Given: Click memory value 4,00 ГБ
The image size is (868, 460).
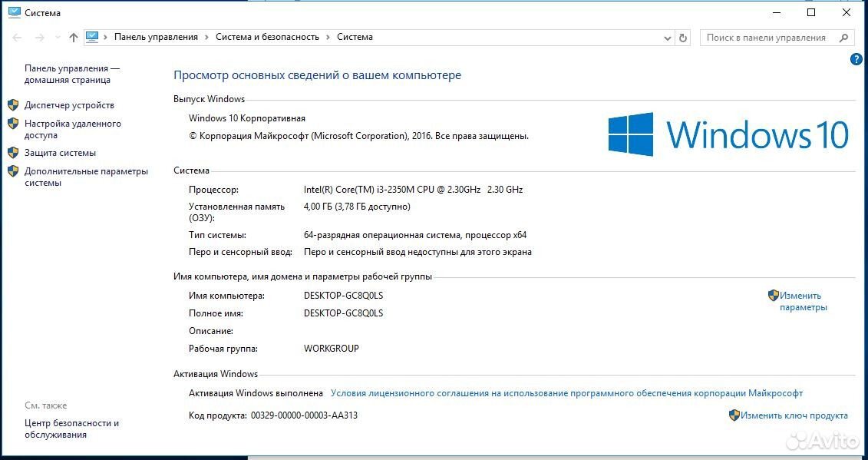Looking at the screenshot, I should (357, 207).
